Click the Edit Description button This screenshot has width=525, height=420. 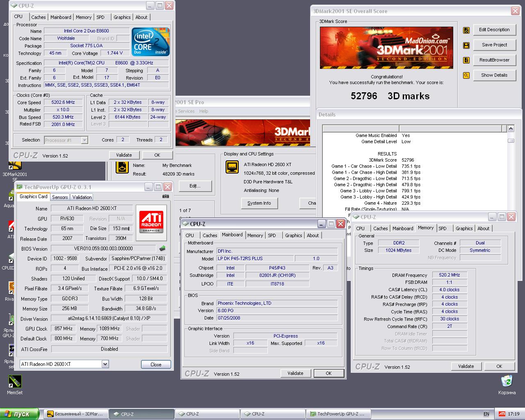pos(494,30)
